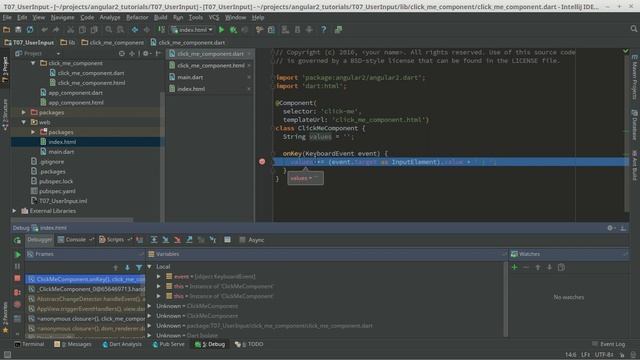Click Rerun icon in Debug panel
The image size is (640, 360).
click(17, 240)
